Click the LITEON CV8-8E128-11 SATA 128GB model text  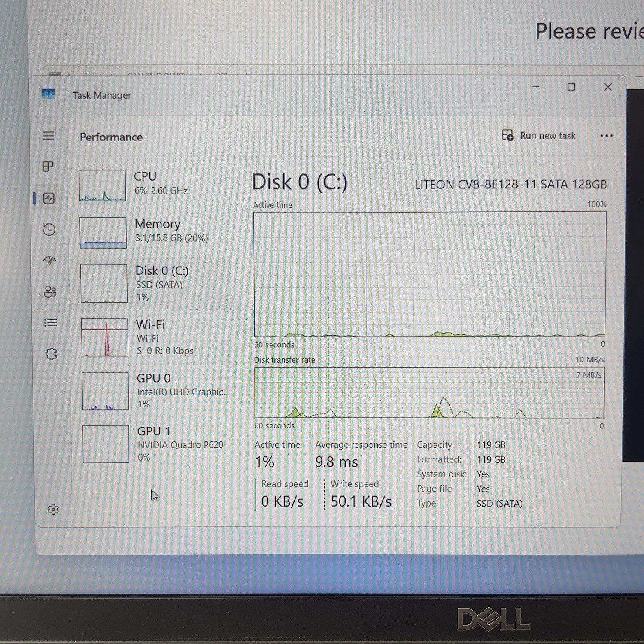click(x=510, y=185)
